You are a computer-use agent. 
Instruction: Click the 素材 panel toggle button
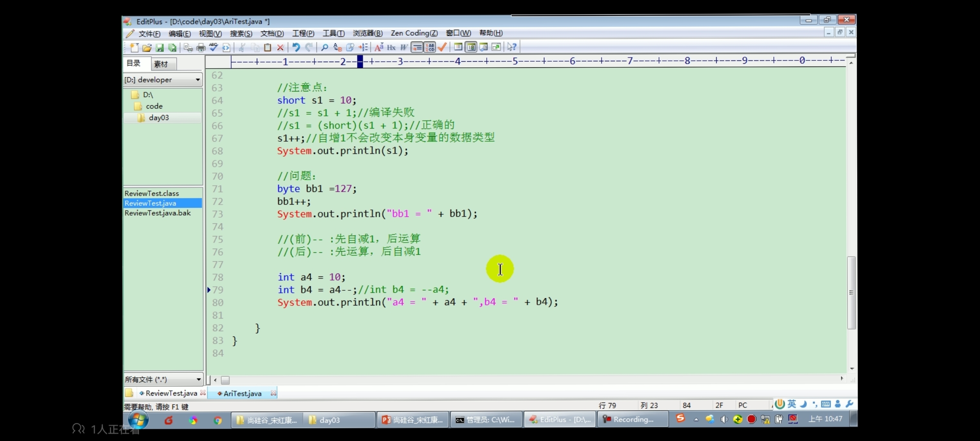(x=160, y=63)
